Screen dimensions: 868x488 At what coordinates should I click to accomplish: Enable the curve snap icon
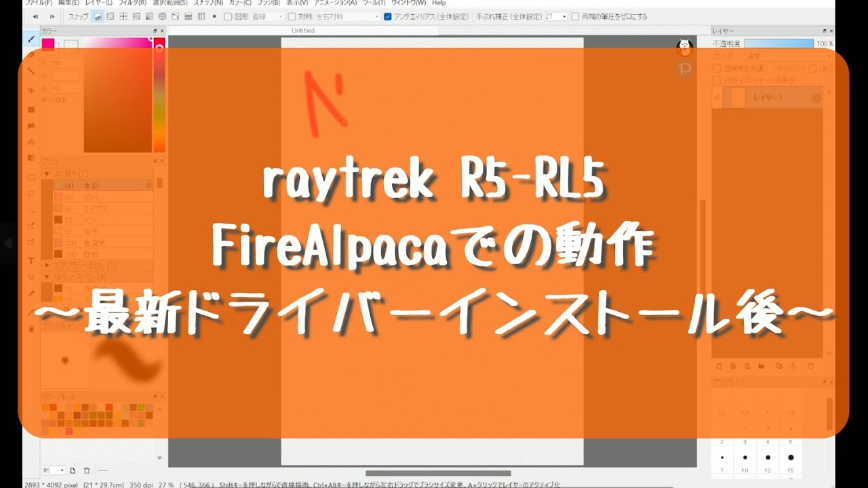click(x=176, y=16)
